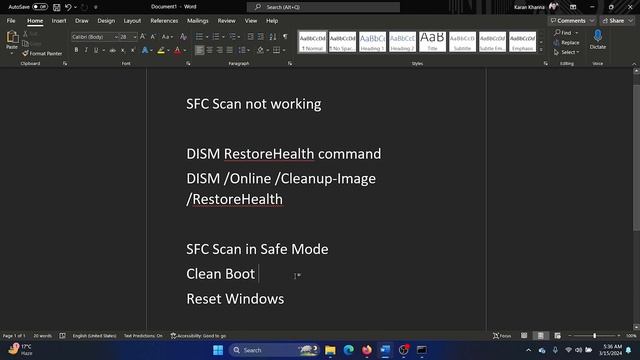Open font size dropdown
640x360 pixels.
[135, 37]
